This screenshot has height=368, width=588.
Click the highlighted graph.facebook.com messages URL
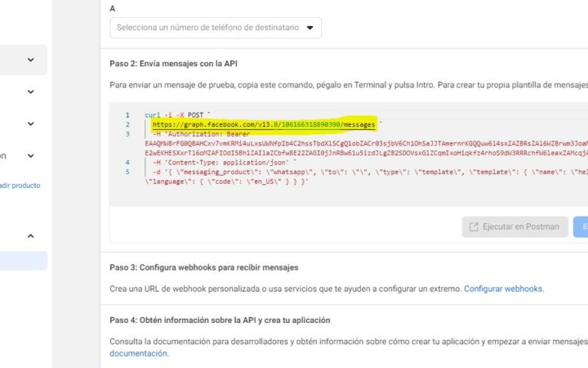264,124
